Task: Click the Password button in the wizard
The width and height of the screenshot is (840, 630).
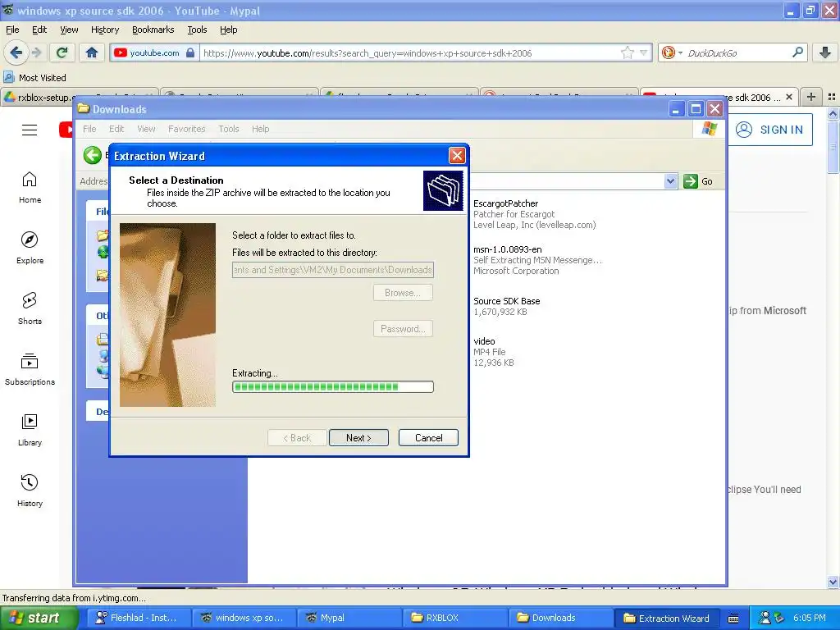Action: coord(403,328)
